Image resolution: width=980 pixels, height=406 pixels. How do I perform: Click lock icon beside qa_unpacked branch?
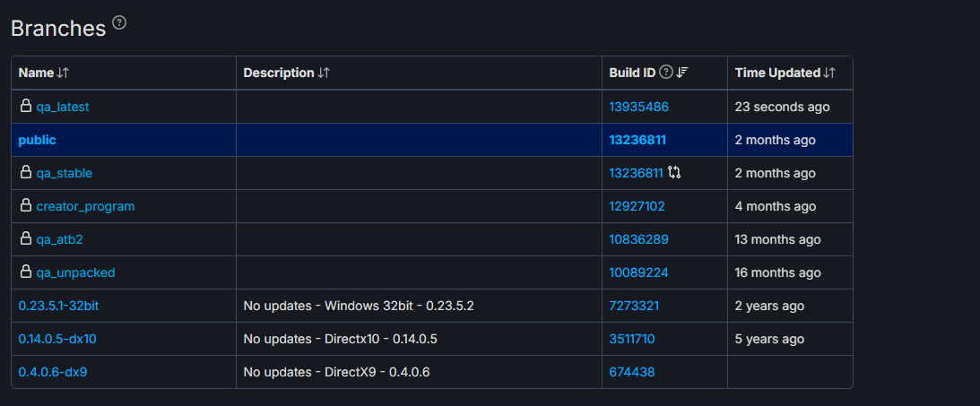(x=26, y=272)
